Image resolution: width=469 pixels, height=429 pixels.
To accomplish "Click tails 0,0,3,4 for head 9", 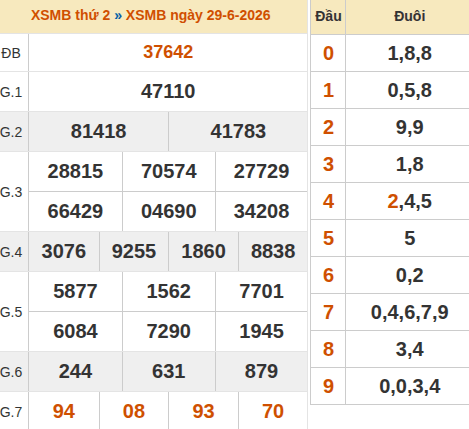I will 410,386.
